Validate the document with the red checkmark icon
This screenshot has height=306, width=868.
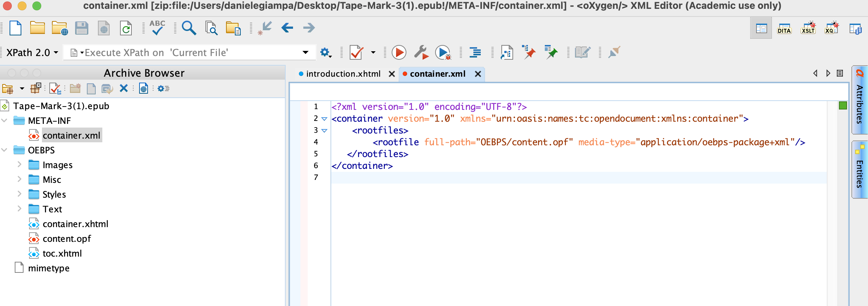point(356,52)
